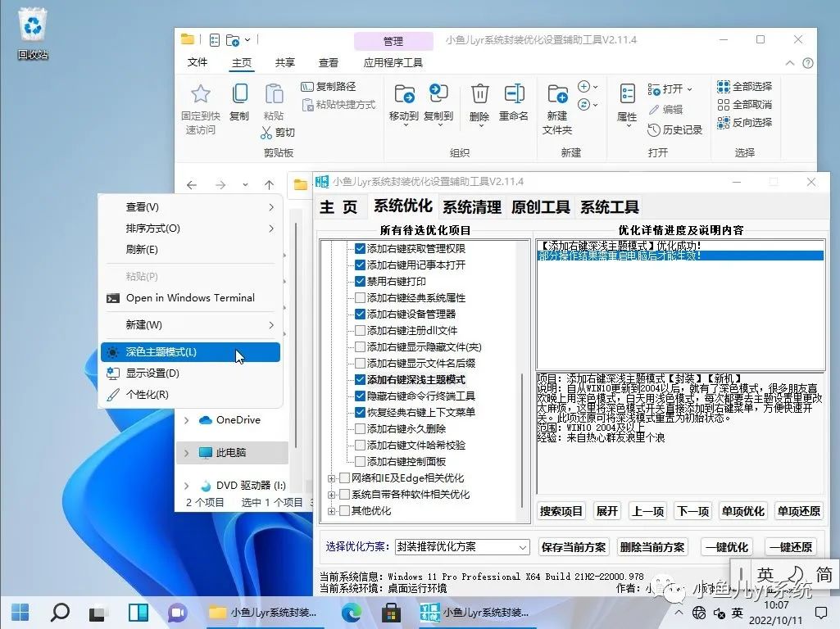840x629 pixels.
Task: Open the Chat icon on the taskbar
Action: [177, 613]
